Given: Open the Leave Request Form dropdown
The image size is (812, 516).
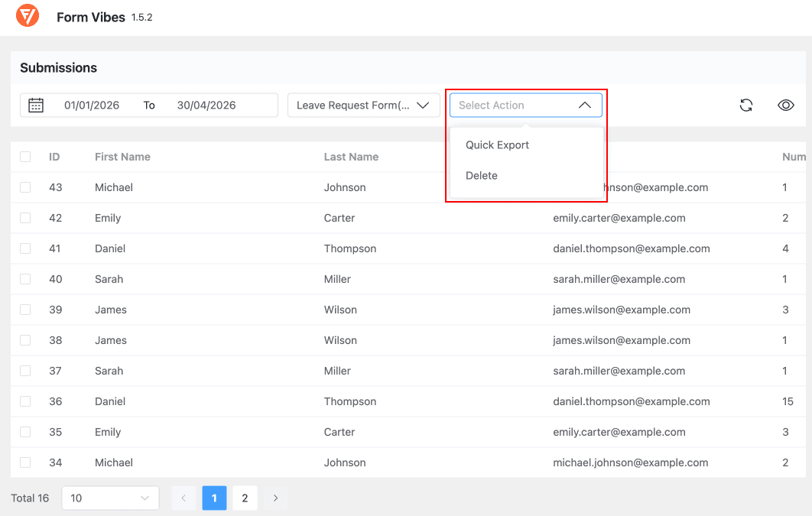Looking at the screenshot, I should pos(363,105).
